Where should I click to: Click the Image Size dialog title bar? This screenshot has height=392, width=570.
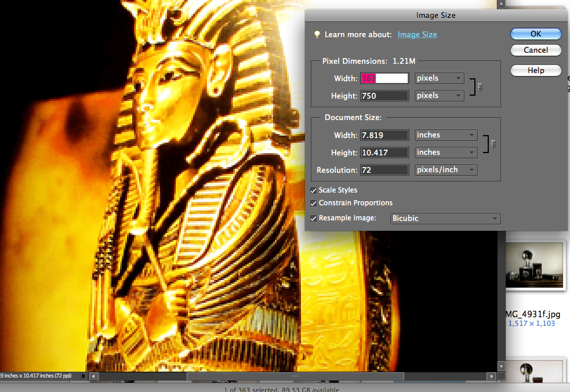point(435,15)
